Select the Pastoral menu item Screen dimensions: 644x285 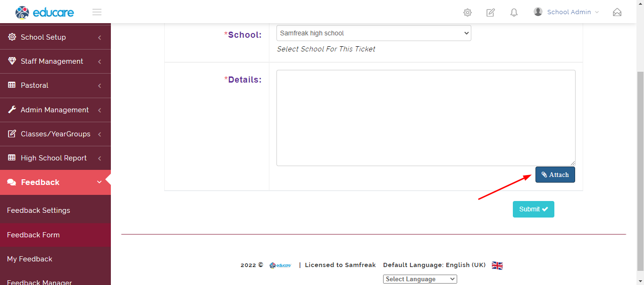click(55, 85)
